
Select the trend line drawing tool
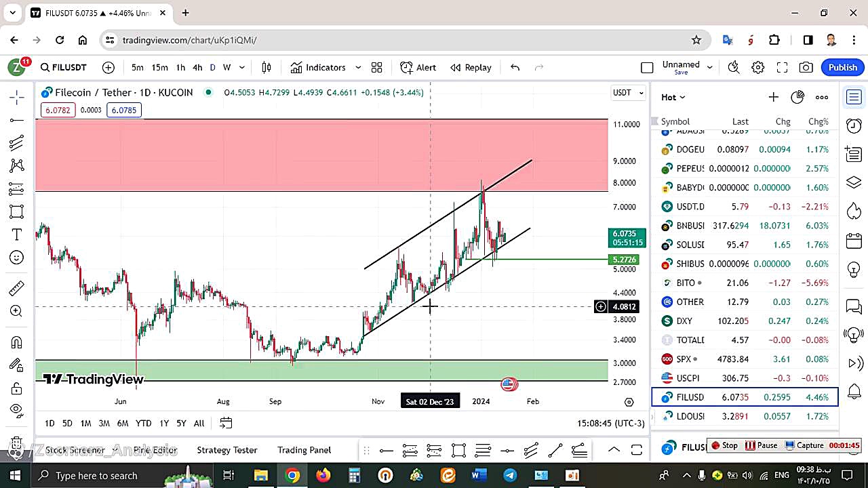[x=17, y=121]
